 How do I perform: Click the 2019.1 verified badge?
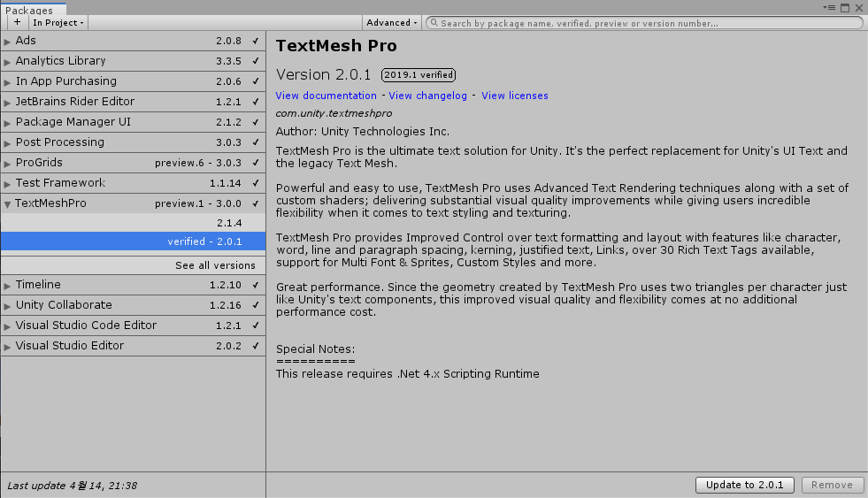[x=419, y=74]
